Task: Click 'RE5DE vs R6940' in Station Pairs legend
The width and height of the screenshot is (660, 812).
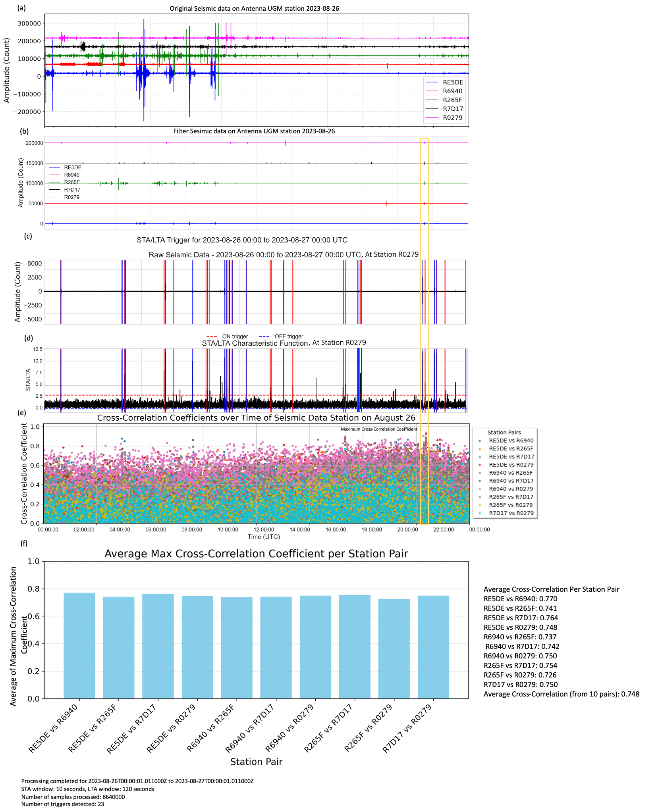Action: [x=511, y=441]
